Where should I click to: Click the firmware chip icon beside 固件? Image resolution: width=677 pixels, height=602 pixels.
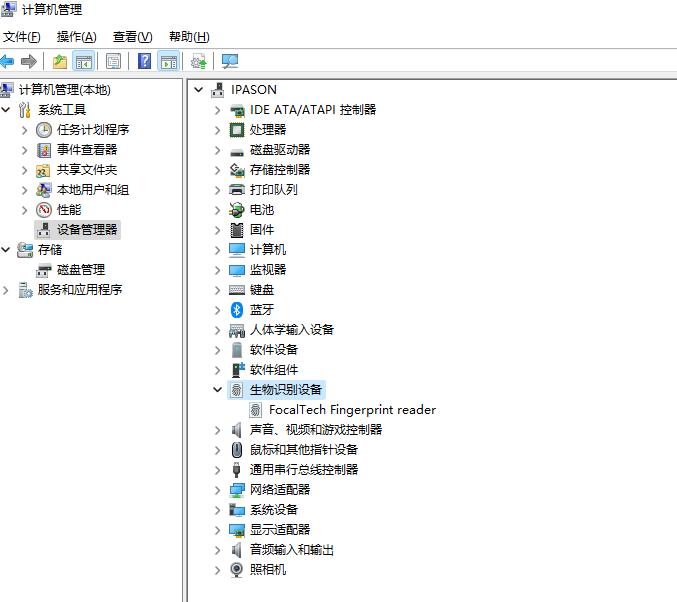pos(237,230)
